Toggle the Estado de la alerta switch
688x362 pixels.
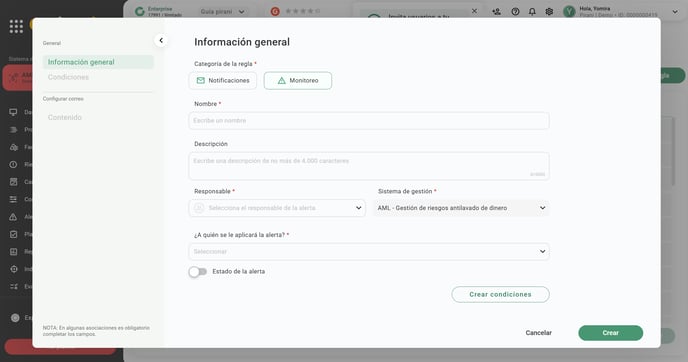(x=197, y=272)
